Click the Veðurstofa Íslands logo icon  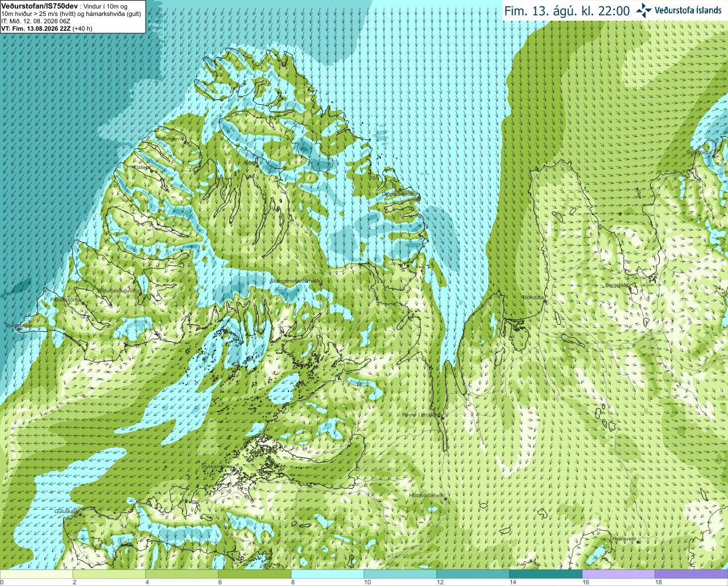[644, 10]
